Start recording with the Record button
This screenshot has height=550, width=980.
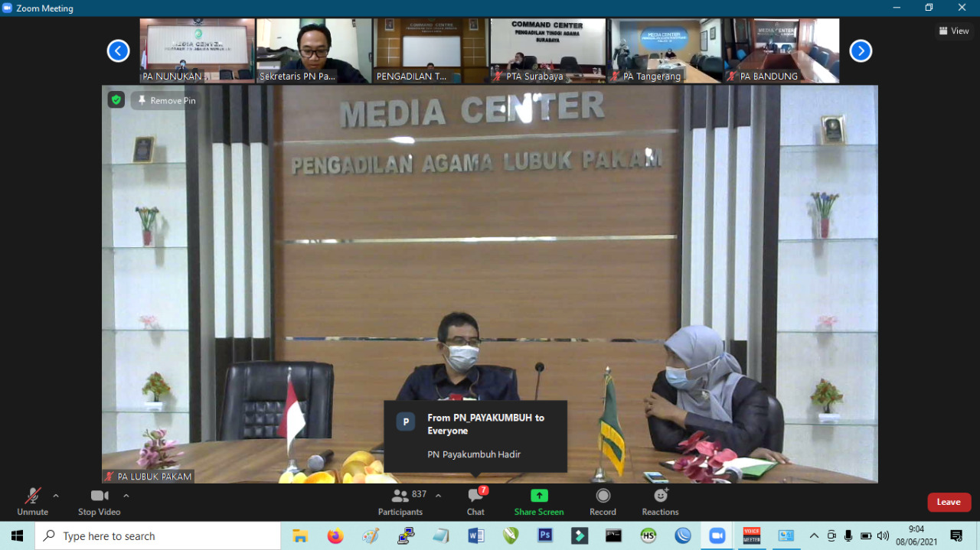[x=603, y=502]
